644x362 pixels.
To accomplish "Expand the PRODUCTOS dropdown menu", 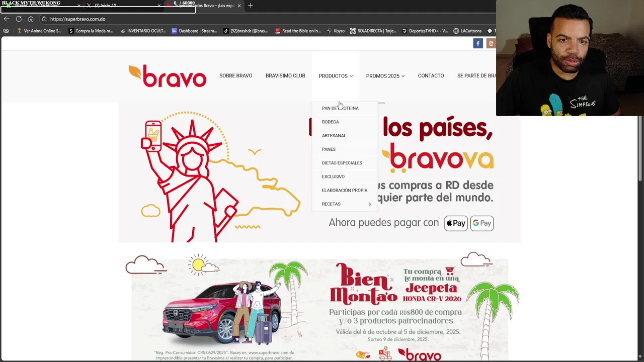I will [x=336, y=76].
